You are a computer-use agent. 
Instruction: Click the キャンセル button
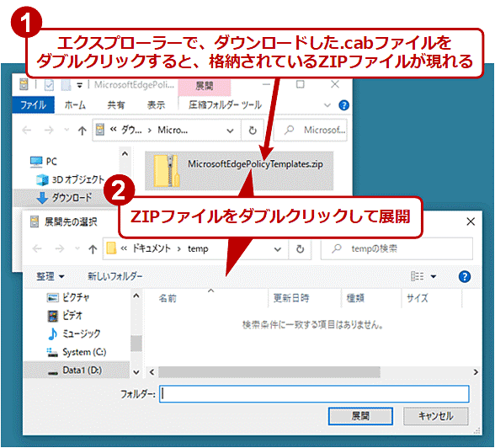click(x=436, y=416)
